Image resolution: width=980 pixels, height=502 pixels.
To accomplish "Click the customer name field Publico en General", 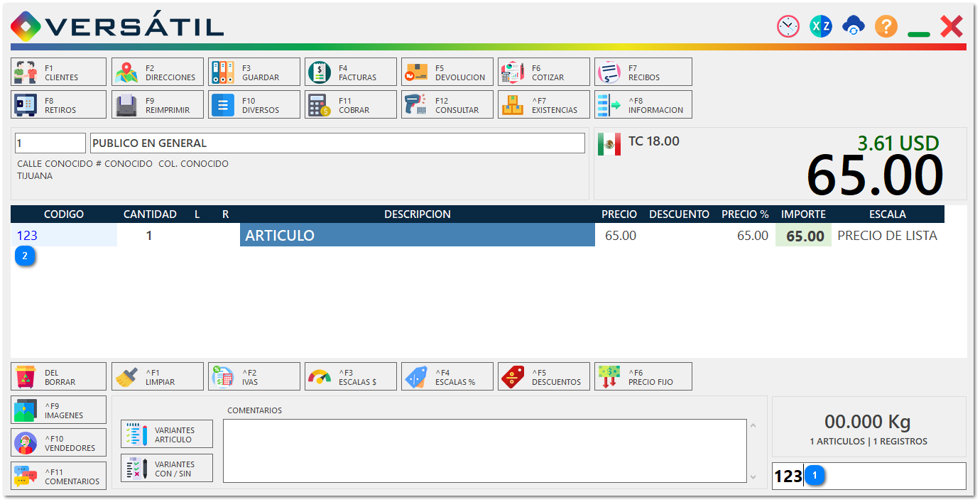I will coord(337,143).
